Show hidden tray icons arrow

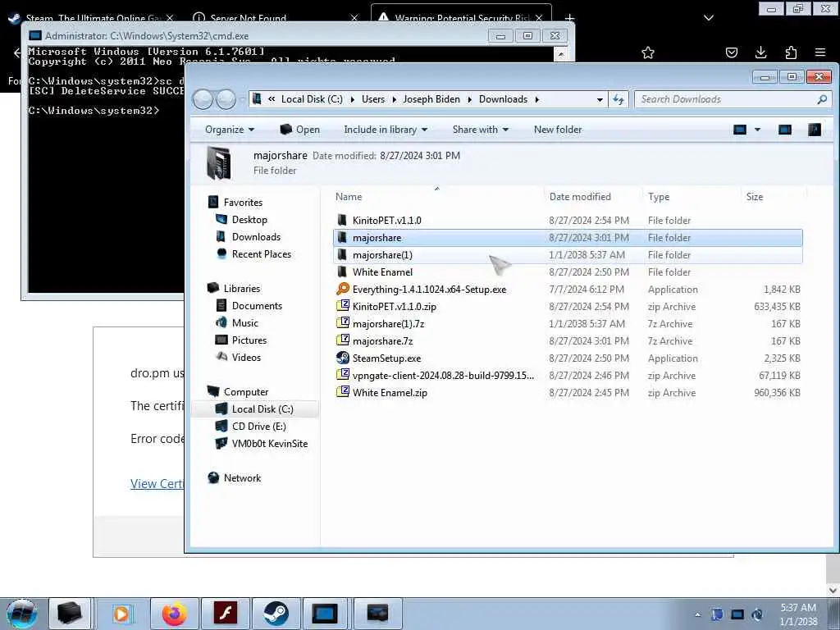coord(697,614)
